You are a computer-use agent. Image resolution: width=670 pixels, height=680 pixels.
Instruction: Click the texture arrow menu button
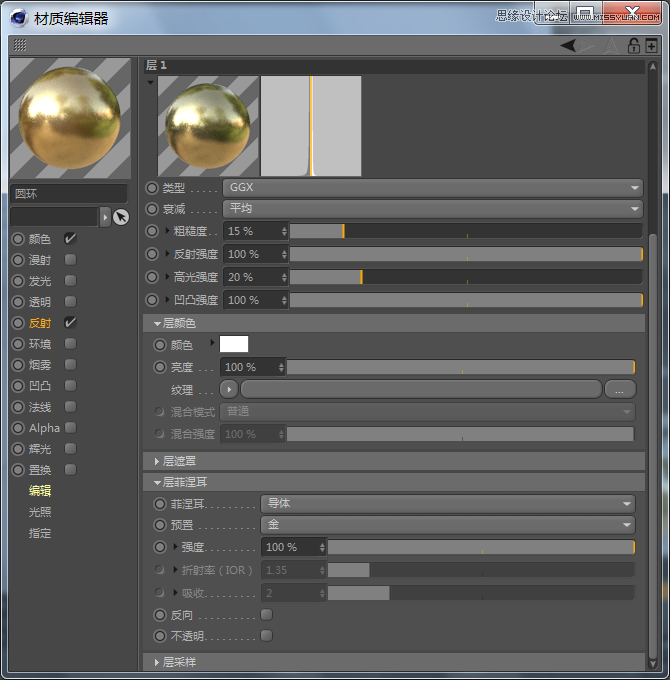229,389
